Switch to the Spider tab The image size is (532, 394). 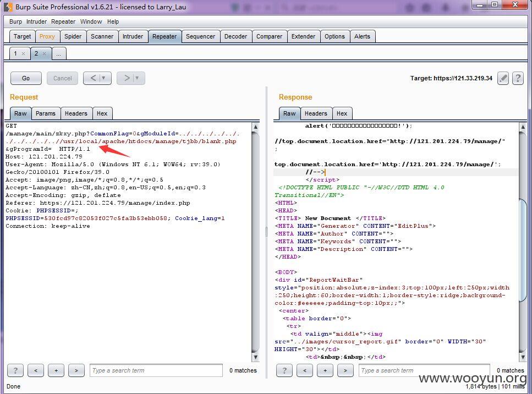coord(73,36)
